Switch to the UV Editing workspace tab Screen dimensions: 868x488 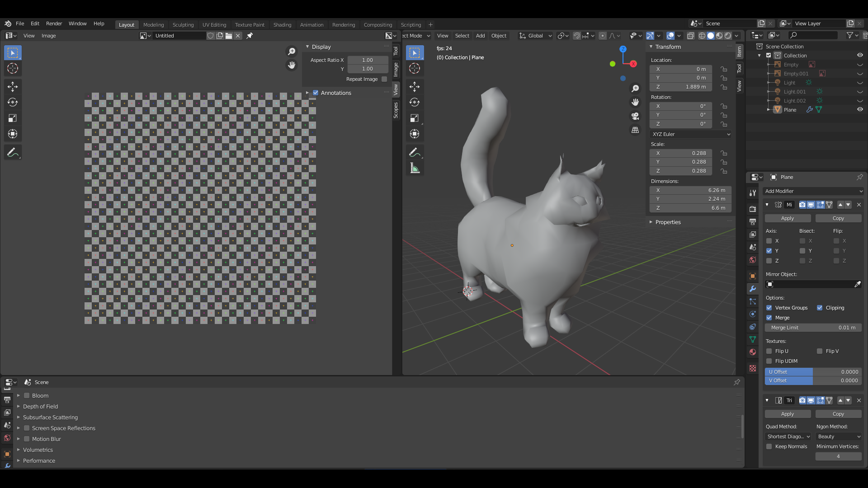pos(214,25)
